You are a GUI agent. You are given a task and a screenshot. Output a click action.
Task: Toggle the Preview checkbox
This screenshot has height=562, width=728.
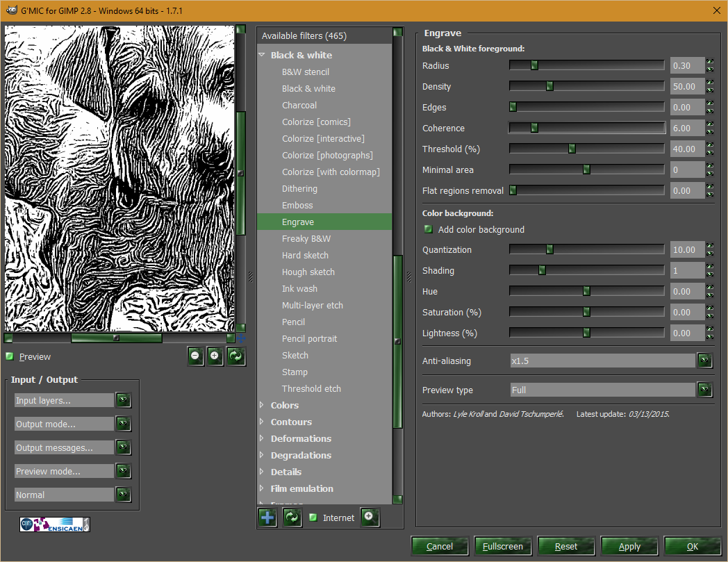click(10, 356)
